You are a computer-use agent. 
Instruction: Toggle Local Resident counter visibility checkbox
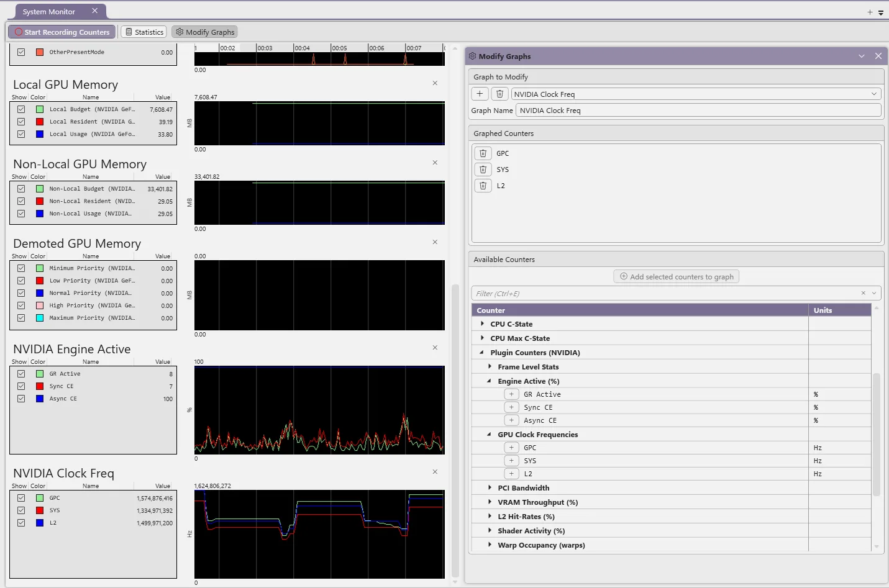21,122
